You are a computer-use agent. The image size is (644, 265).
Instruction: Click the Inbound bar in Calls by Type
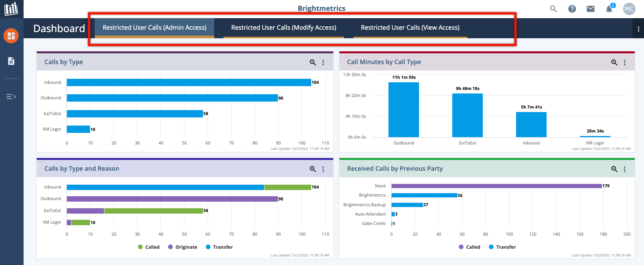(189, 82)
